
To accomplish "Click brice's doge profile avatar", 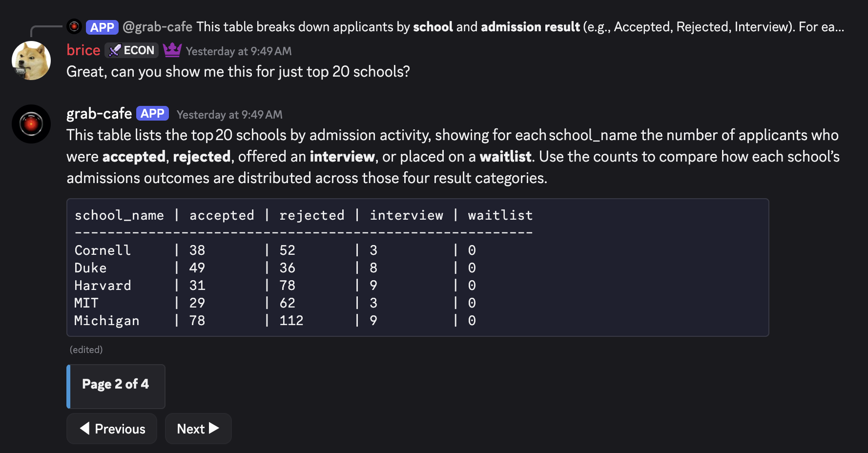I will [31, 61].
